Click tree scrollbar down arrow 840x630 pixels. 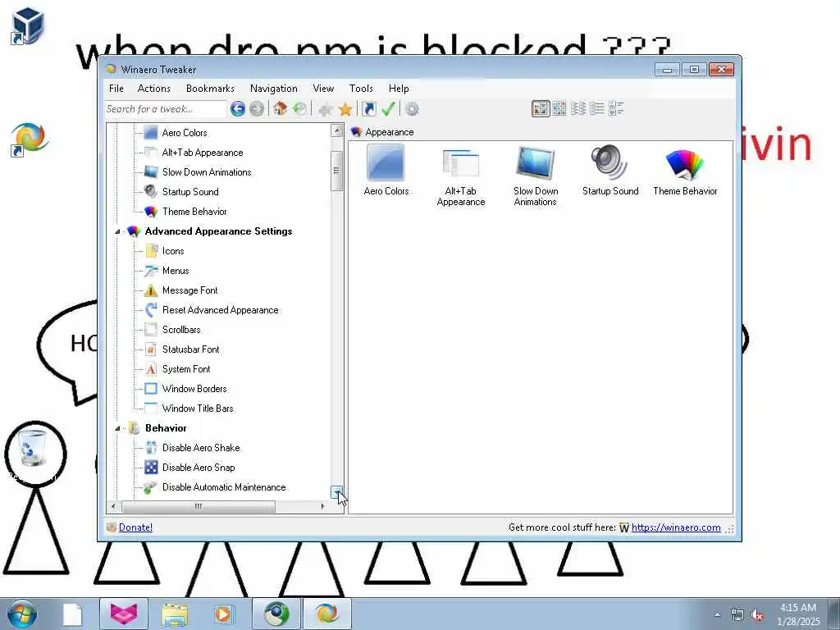click(x=337, y=492)
